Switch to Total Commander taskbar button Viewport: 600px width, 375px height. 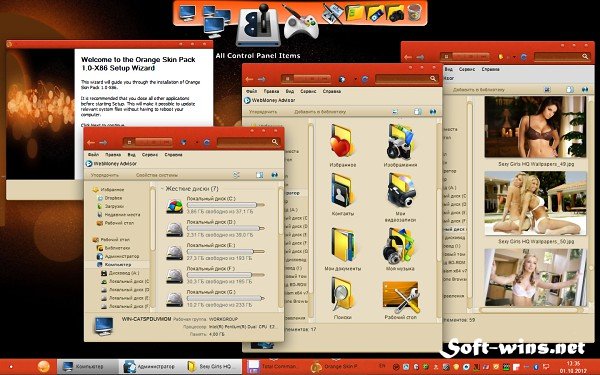pos(274,367)
